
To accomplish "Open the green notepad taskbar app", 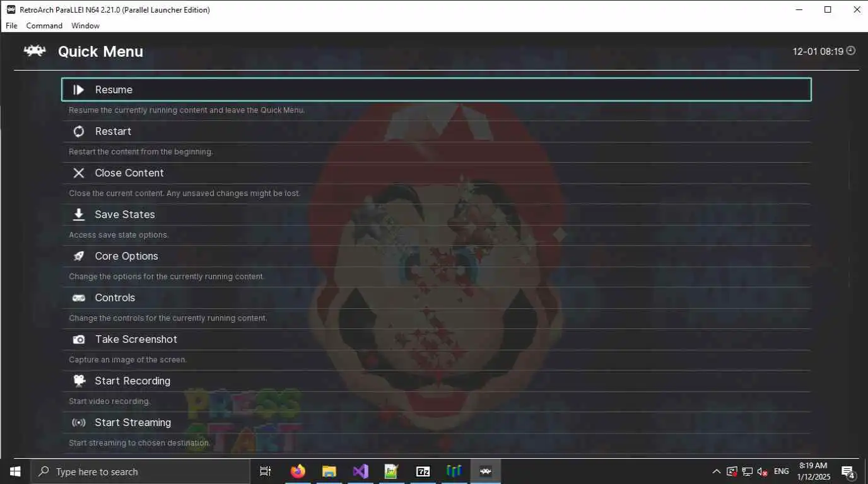I will coord(391,471).
